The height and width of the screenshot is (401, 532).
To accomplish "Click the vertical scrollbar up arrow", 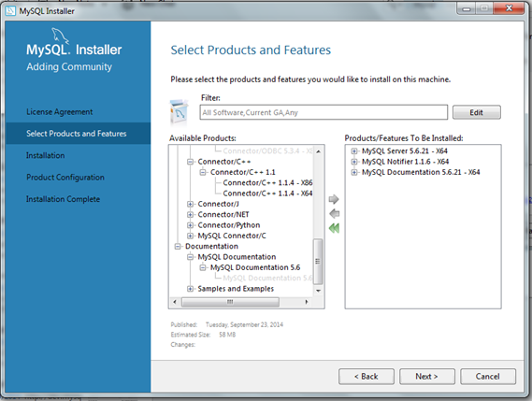I will (x=318, y=151).
